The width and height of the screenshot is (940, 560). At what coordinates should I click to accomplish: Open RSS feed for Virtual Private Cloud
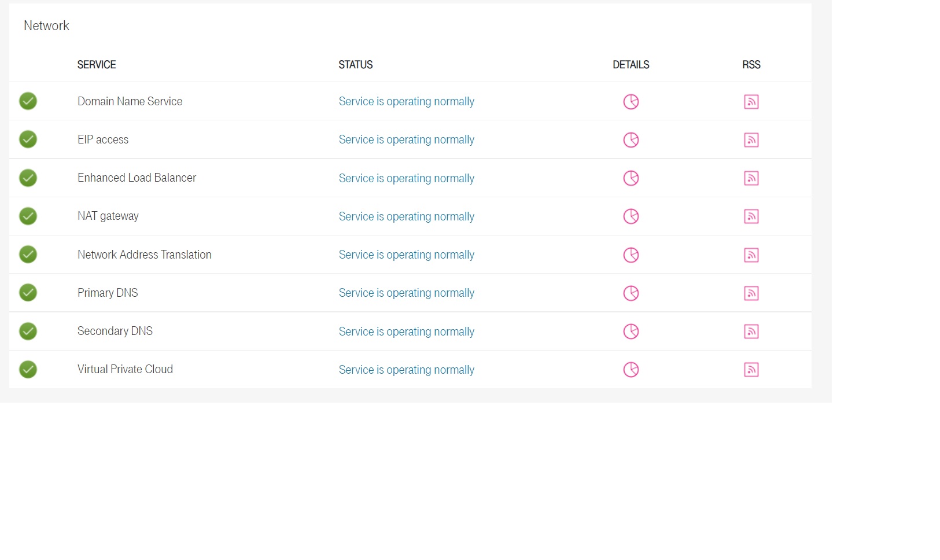[751, 370]
